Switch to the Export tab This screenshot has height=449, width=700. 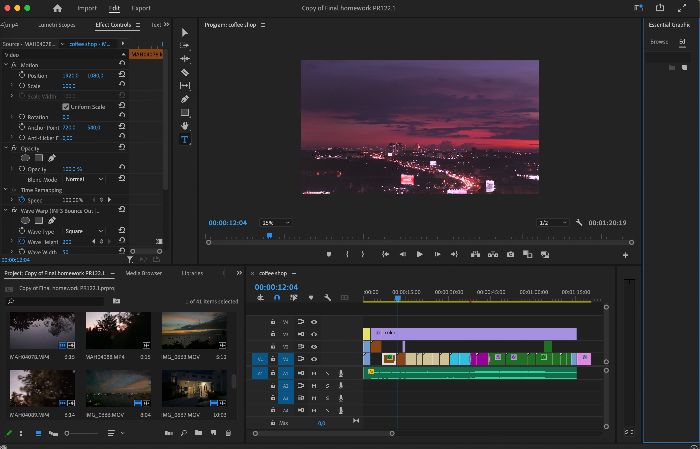pyautogui.click(x=141, y=8)
